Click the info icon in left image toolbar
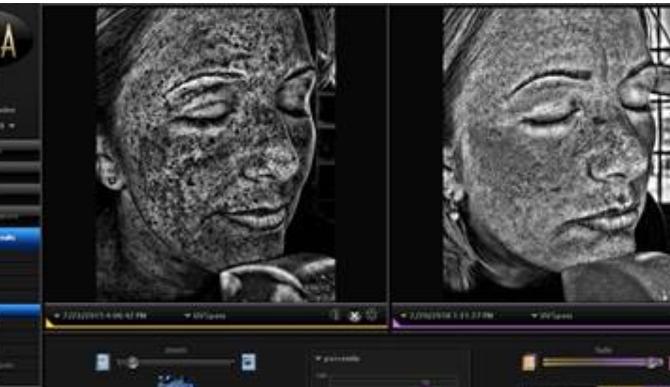Image resolution: width=670 pixels, height=387 pixels. [336, 315]
